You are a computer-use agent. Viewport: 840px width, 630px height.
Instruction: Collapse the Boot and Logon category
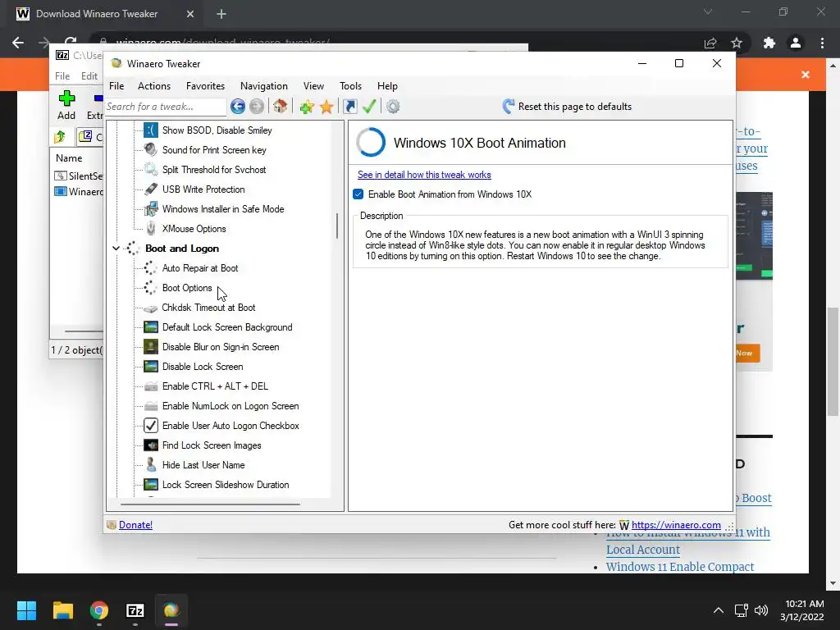point(116,249)
